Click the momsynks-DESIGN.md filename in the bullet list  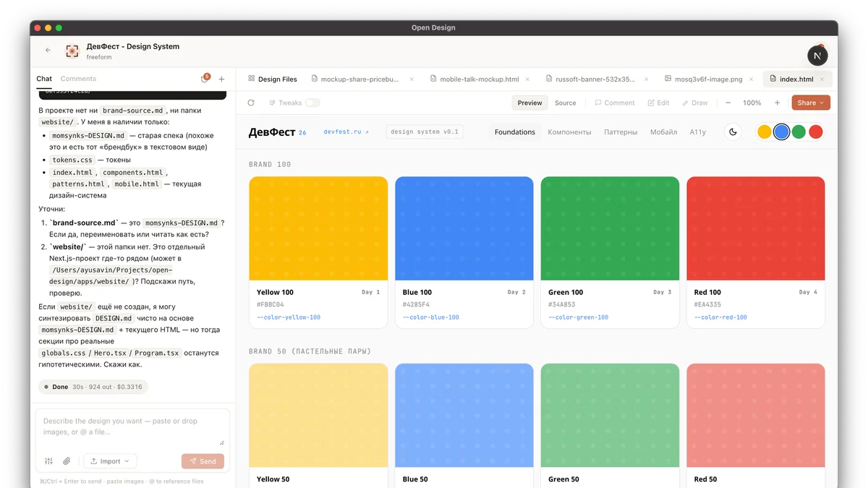(88, 135)
